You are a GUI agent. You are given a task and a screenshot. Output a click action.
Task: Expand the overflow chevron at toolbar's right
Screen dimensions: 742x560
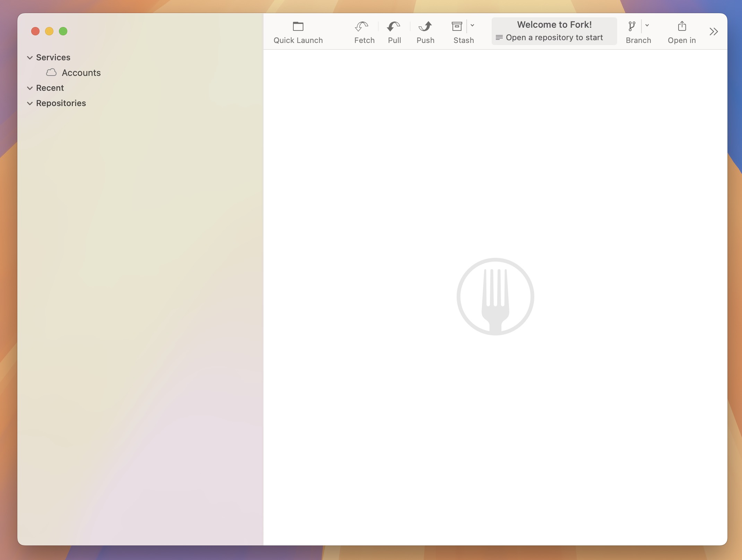(x=713, y=31)
